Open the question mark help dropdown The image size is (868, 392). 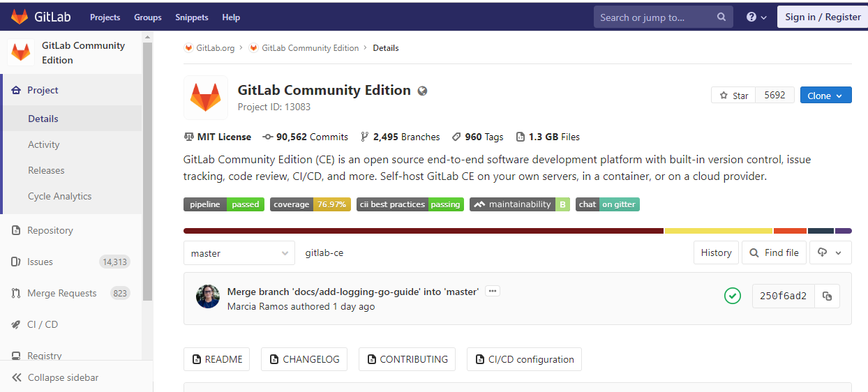point(756,17)
